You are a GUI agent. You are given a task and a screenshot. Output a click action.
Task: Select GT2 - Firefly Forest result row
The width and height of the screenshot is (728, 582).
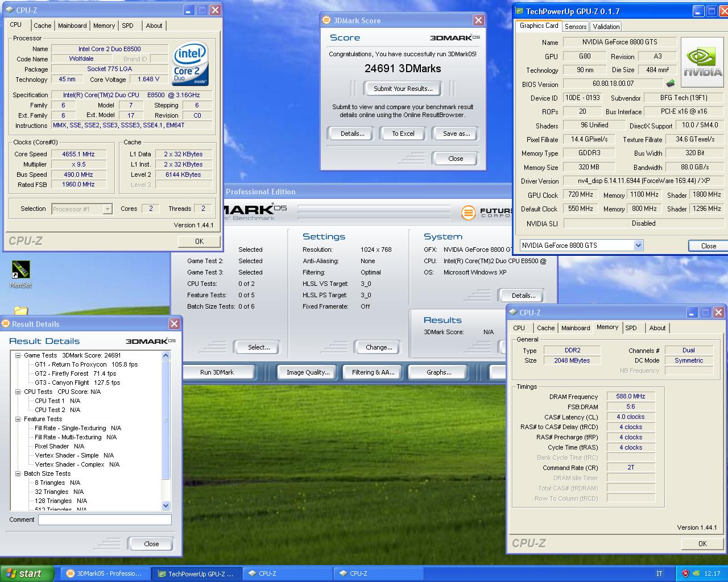pyautogui.click(x=76, y=373)
